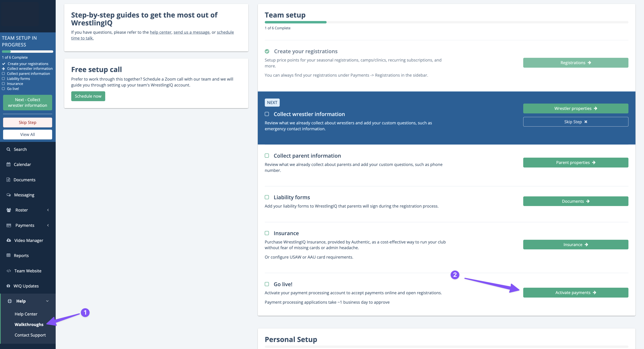644x349 pixels.
Task: Check the Liability forms checkbox
Action: coord(267,197)
